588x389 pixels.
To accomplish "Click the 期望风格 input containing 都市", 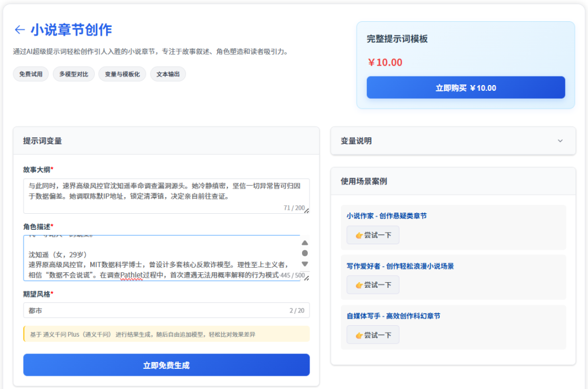I will coord(155,310).
